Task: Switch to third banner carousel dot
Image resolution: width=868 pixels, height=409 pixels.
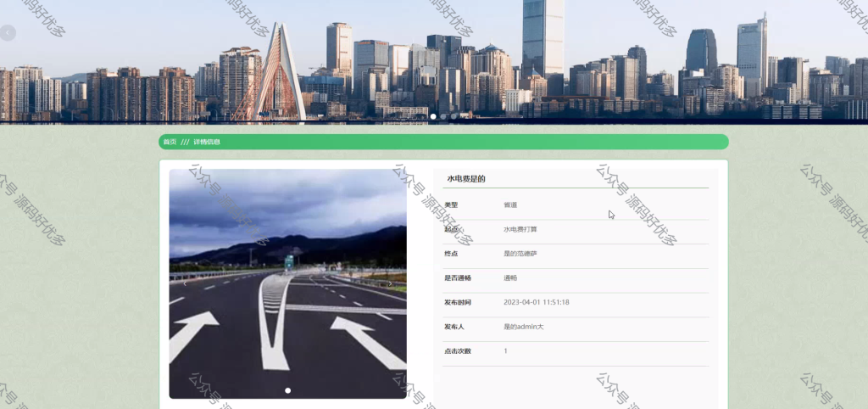Action: coord(453,116)
